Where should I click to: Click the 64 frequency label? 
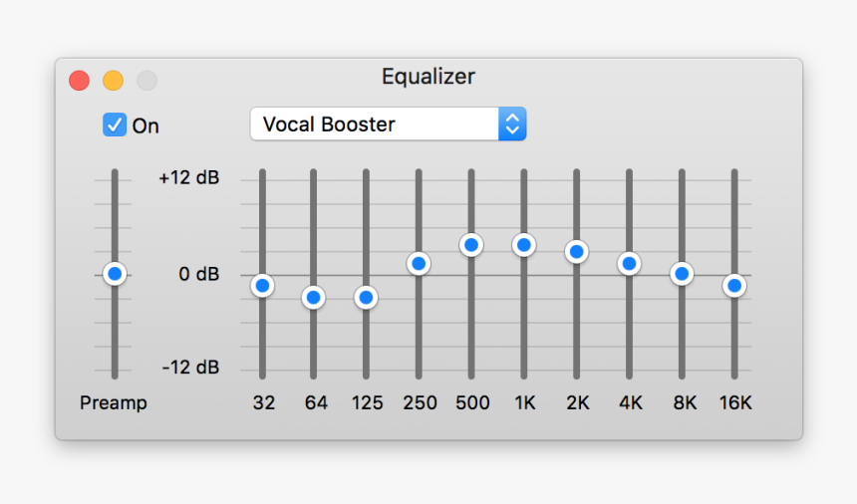[x=317, y=403]
